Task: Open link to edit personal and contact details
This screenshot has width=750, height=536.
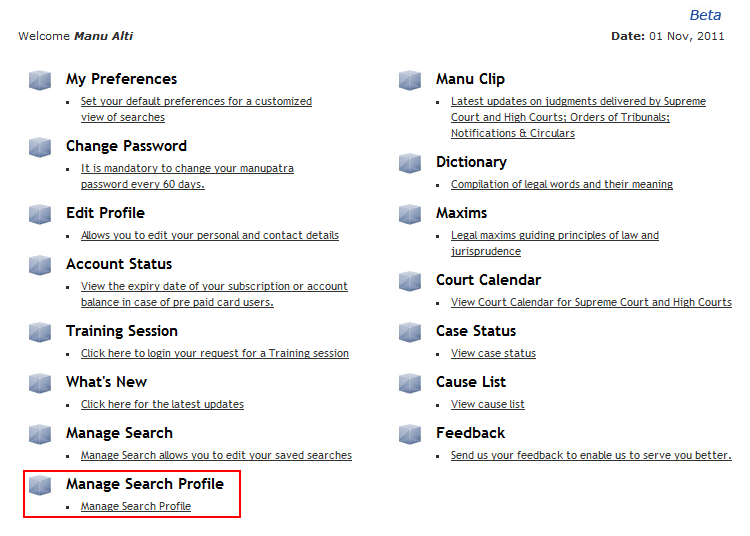Action: coord(210,235)
